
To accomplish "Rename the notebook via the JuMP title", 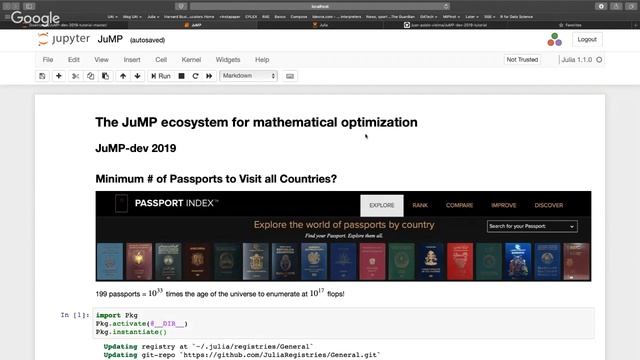I will [110, 39].
